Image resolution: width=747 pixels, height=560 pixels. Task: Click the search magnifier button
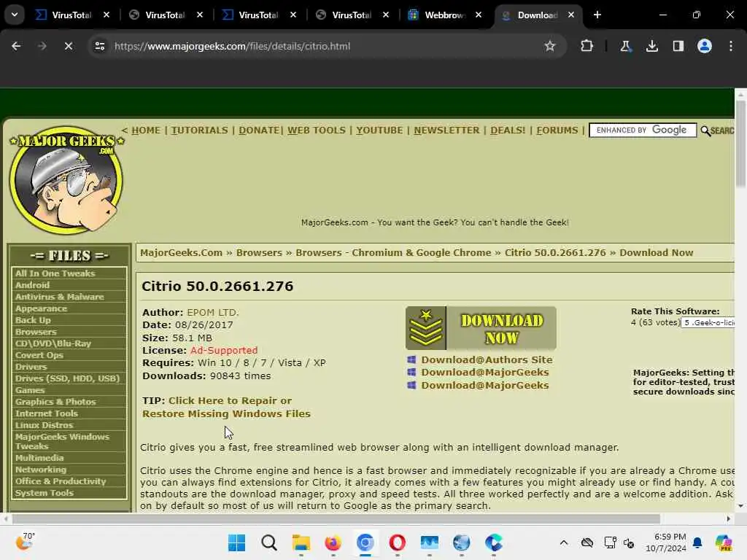pos(716,131)
